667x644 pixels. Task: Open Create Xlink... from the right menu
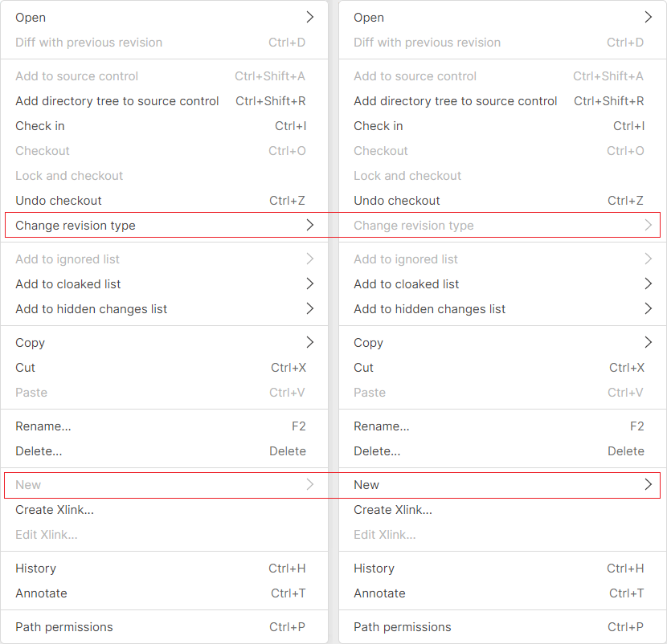coord(393,510)
